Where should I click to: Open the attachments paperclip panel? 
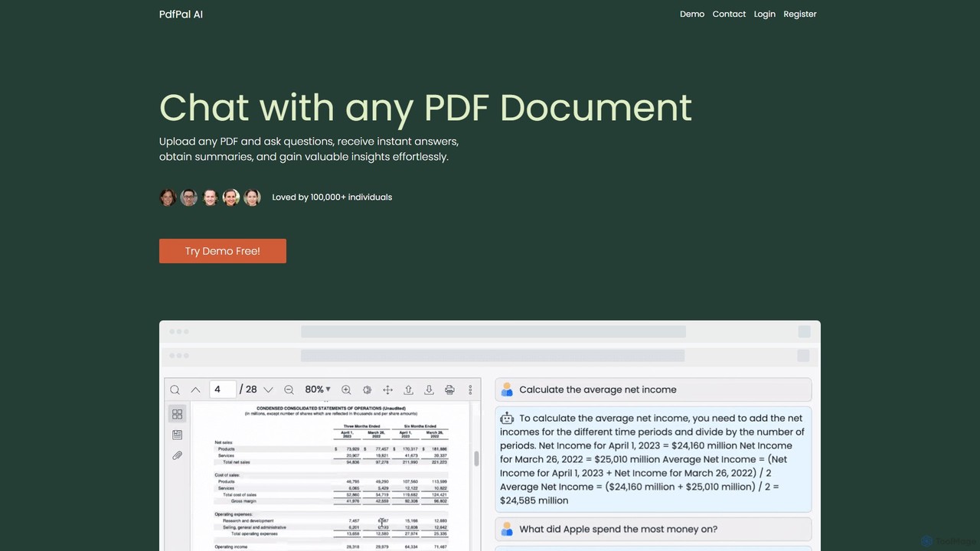pyautogui.click(x=177, y=455)
